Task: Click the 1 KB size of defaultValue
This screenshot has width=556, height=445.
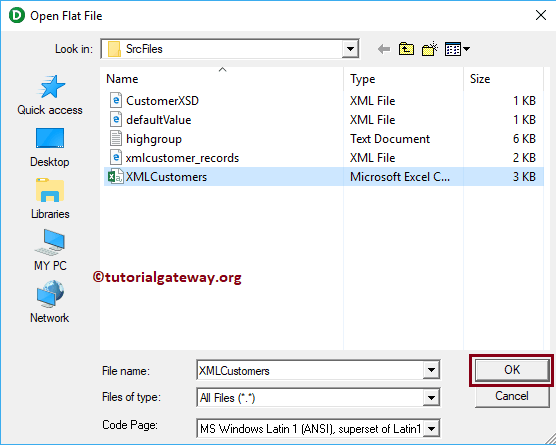Action: [x=524, y=120]
